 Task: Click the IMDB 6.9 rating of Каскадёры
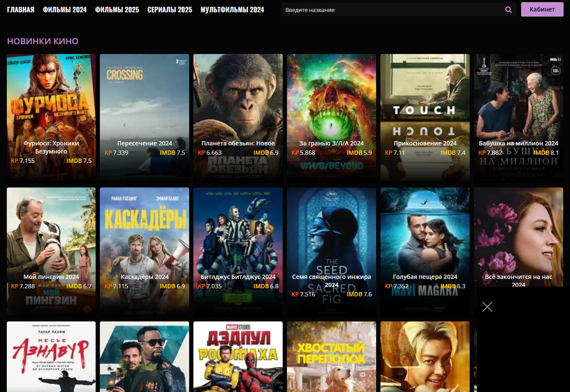click(173, 286)
